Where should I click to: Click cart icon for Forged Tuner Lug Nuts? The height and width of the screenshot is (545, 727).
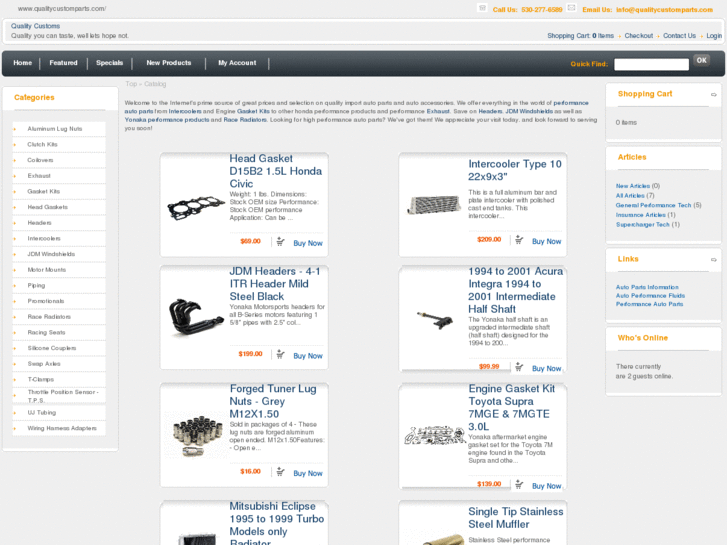[x=280, y=472]
